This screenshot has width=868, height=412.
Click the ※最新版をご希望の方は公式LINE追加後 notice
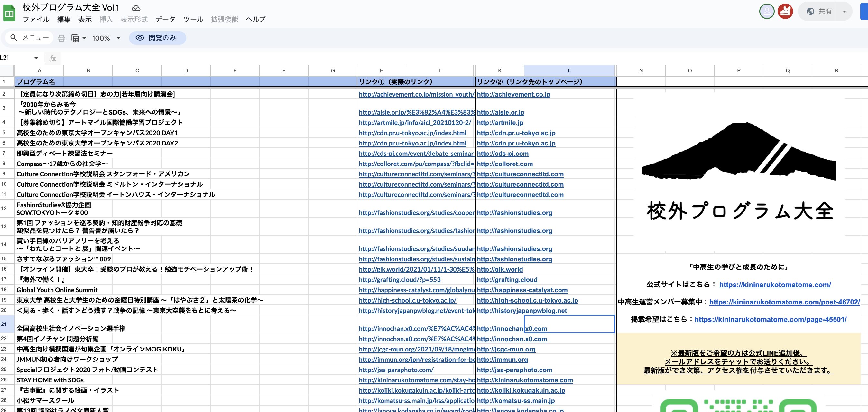point(739,362)
